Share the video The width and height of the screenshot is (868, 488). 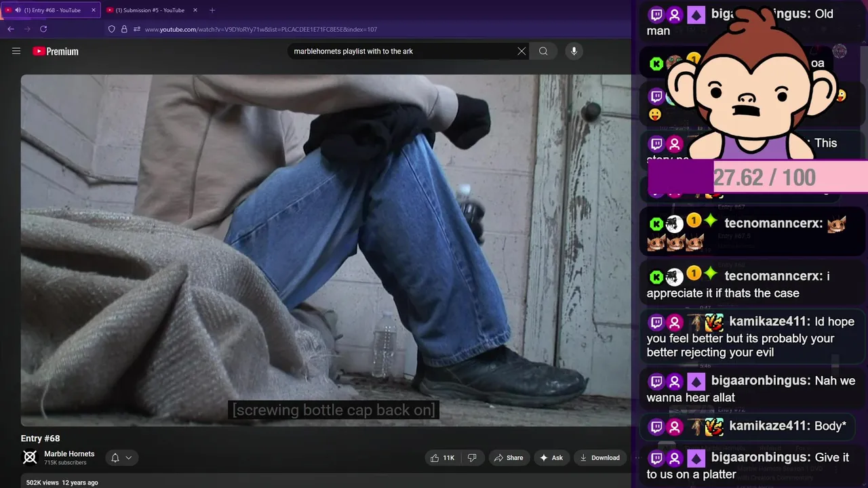click(509, 458)
